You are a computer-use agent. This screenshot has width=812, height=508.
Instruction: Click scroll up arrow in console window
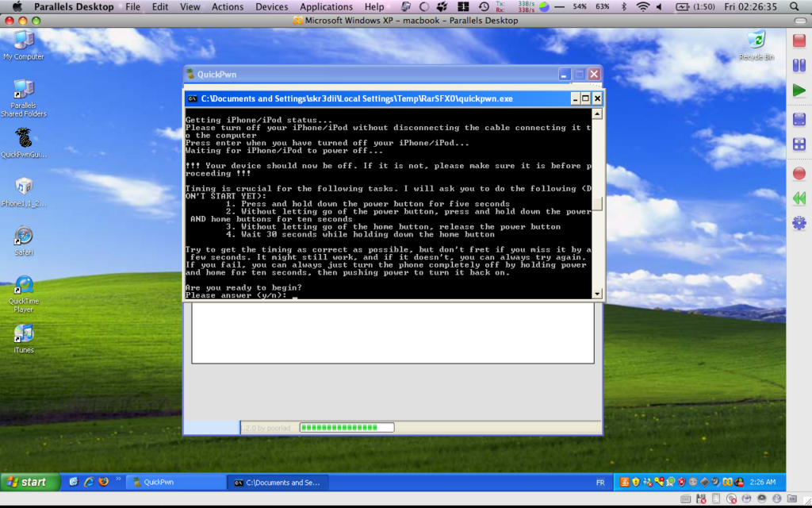pos(597,114)
